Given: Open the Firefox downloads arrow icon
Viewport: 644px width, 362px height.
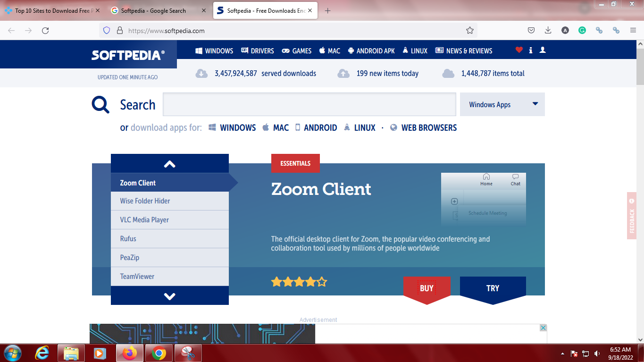Looking at the screenshot, I should pyautogui.click(x=548, y=30).
